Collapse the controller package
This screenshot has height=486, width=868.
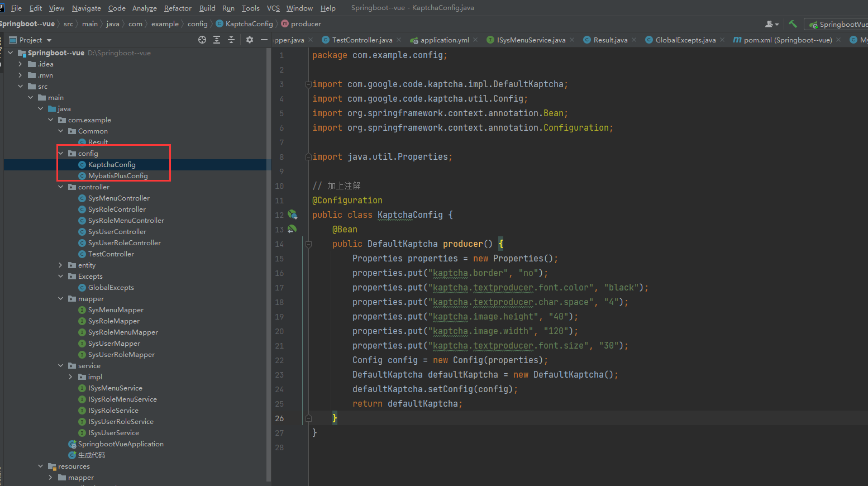pyautogui.click(x=60, y=187)
